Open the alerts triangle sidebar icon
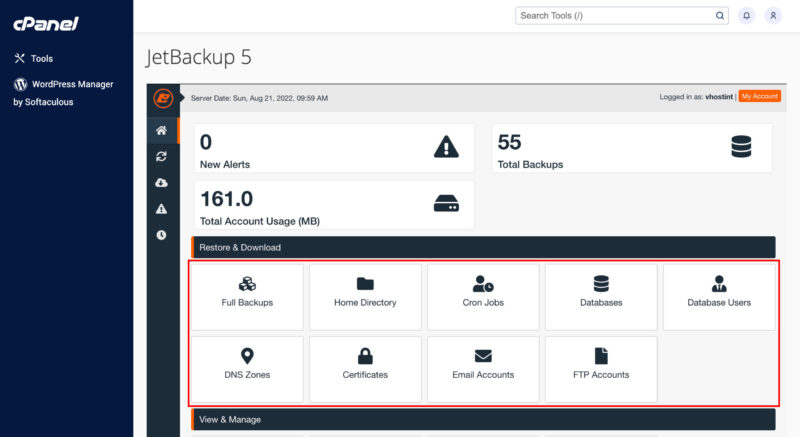Image resolution: width=800 pixels, height=437 pixels. pos(161,209)
